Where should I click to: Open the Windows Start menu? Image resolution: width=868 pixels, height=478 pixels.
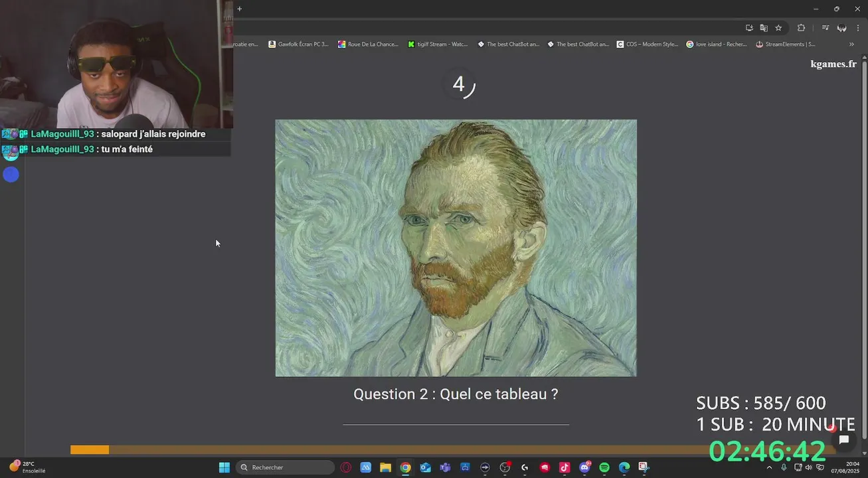[224, 467]
